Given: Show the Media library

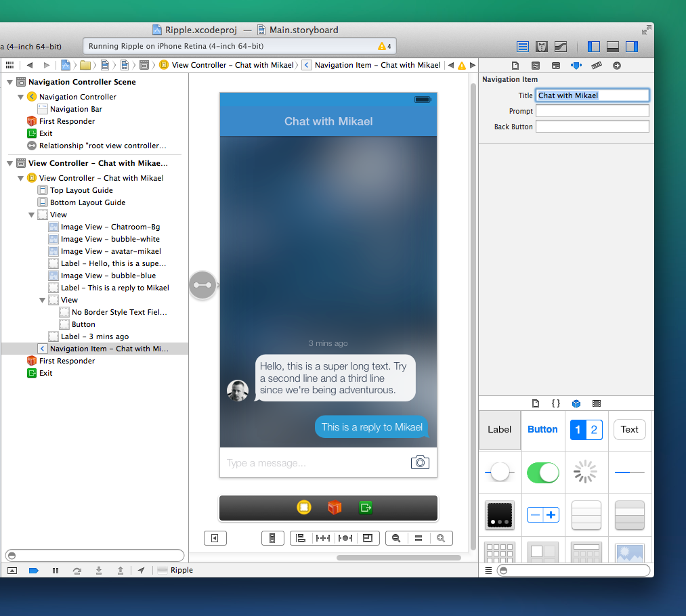Looking at the screenshot, I should (597, 403).
